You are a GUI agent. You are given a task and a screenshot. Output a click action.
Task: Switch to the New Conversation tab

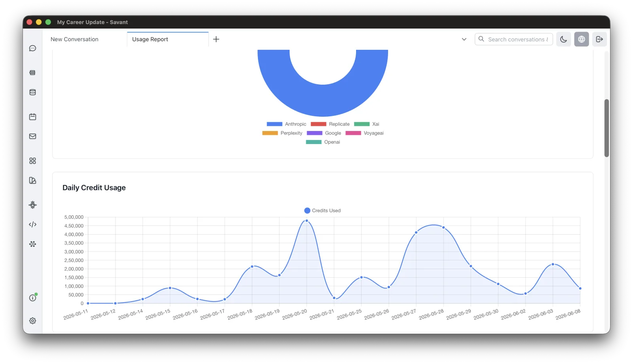click(74, 39)
